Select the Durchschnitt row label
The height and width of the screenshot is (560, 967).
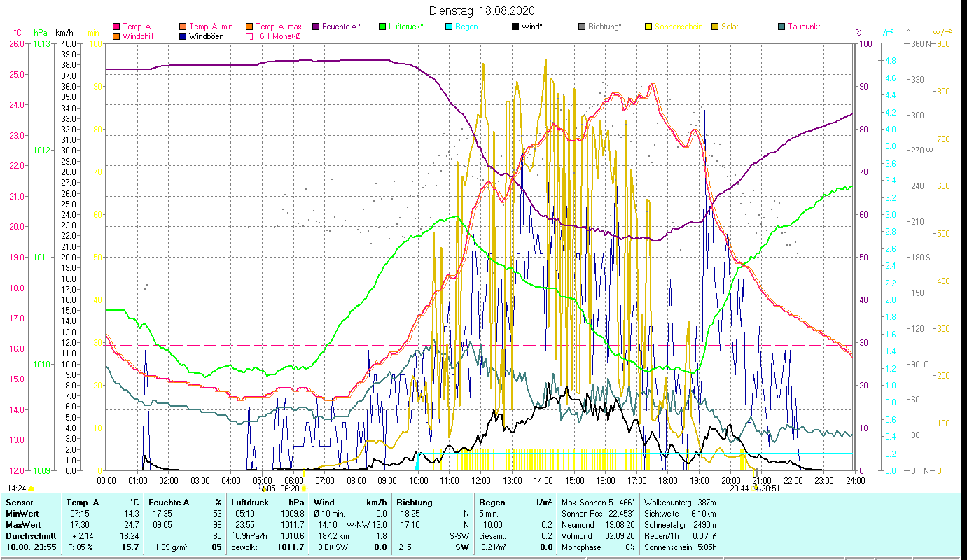tap(29, 535)
